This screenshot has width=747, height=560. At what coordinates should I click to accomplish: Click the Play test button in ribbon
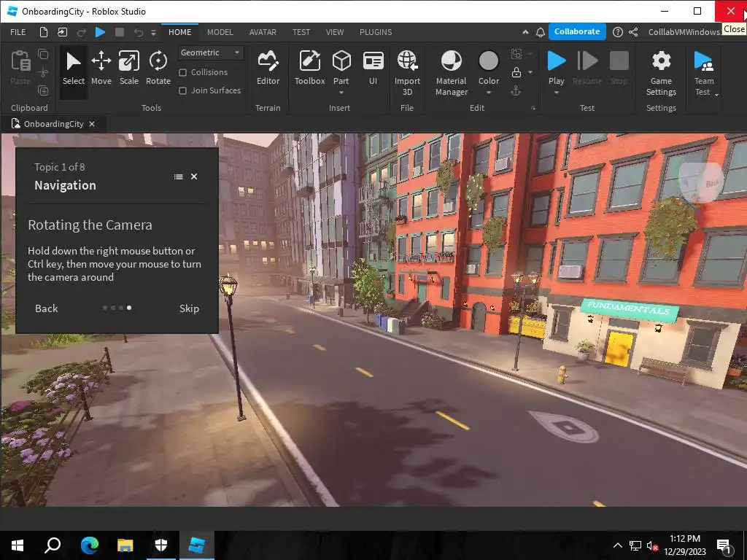coord(556,66)
